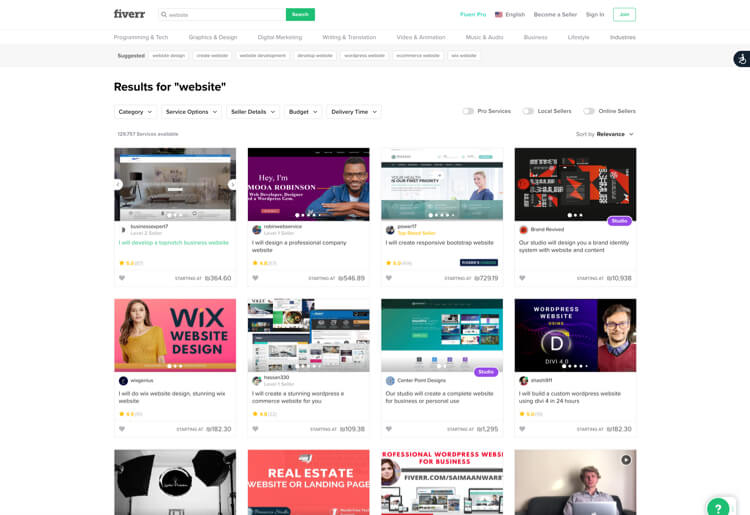Click the Become a Seller link
Viewport: 750px width, 515px height.
555,15
